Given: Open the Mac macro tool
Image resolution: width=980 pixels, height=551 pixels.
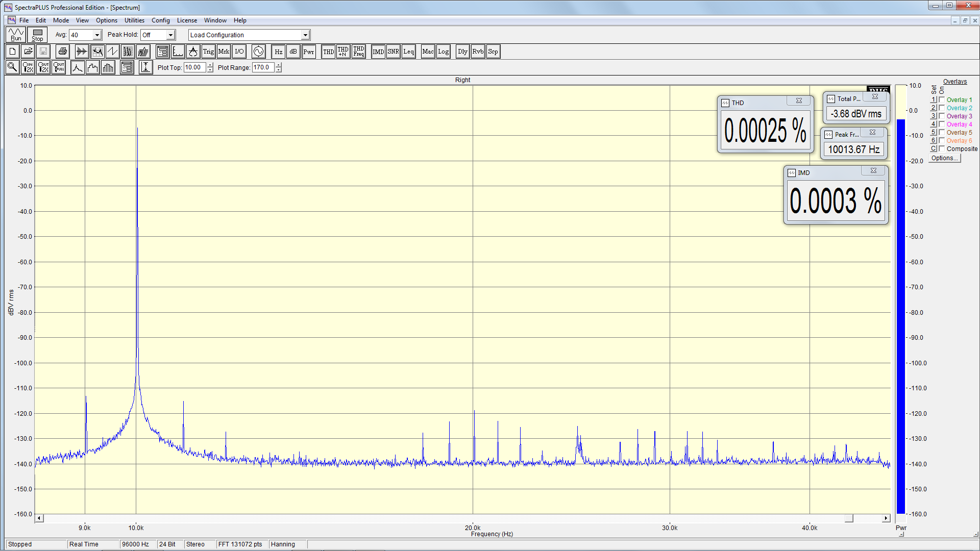Looking at the screenshot, I should 428,52.
